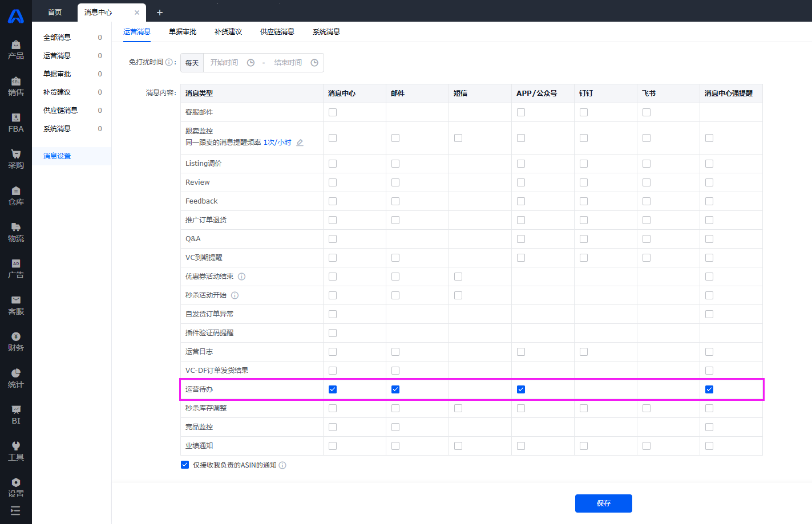
Task: Open 全部消息 in left list
Action: point(72,38)
